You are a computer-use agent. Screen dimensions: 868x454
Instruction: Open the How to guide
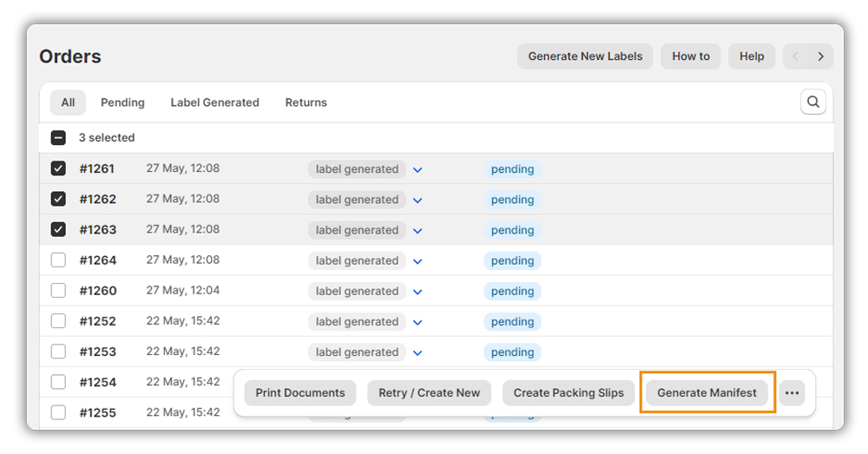[691, 56]
